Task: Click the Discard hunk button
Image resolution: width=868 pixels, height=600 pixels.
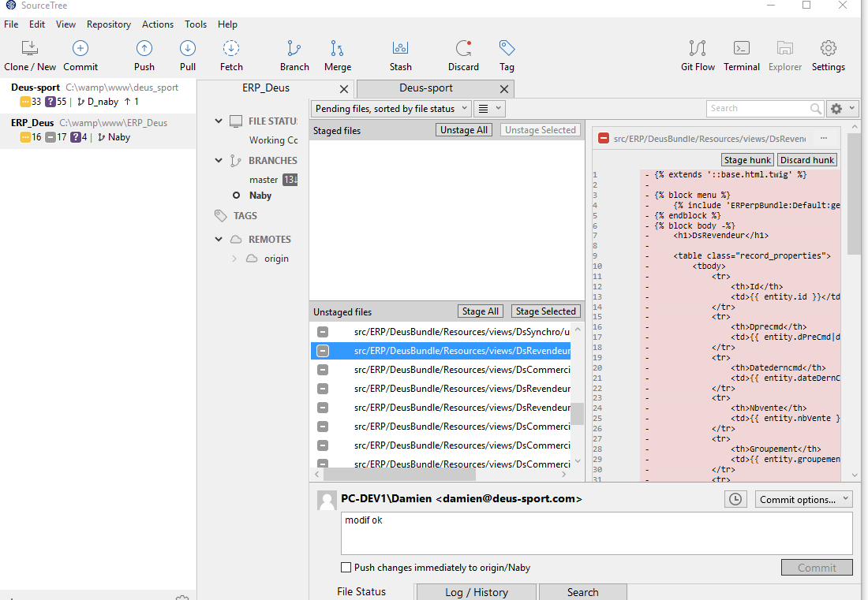Action: (x=806, y=160)
